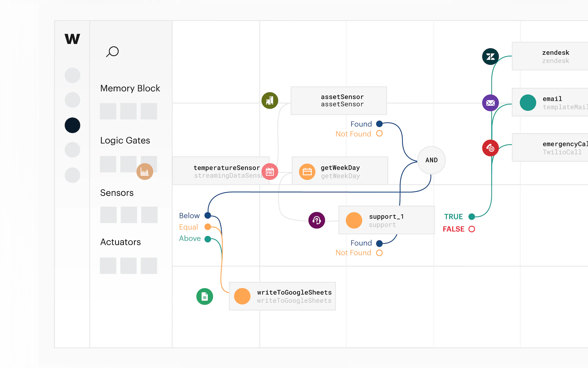This screenshot has height=368, width=588.
Task: Click the purple email envelope icon
Action: pyautogui.click(x=490, y=103)
